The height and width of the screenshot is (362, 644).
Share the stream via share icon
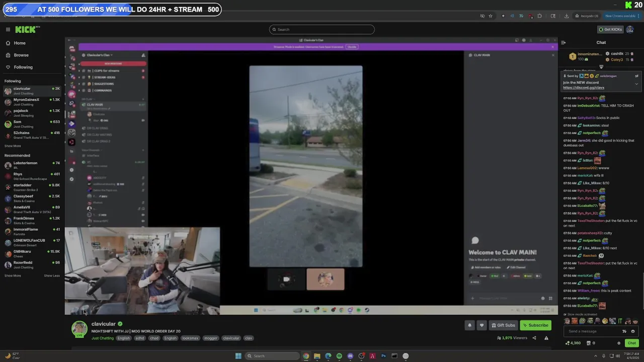[x=534, y=338]
